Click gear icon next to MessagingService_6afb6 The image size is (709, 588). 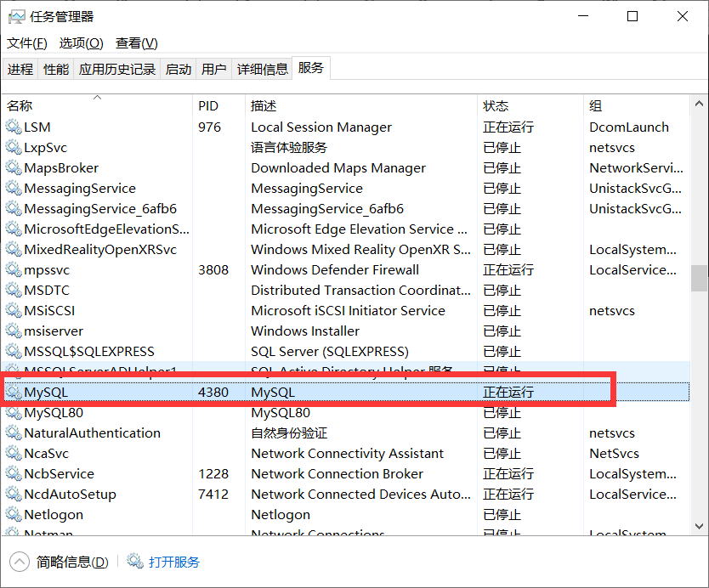14,208
